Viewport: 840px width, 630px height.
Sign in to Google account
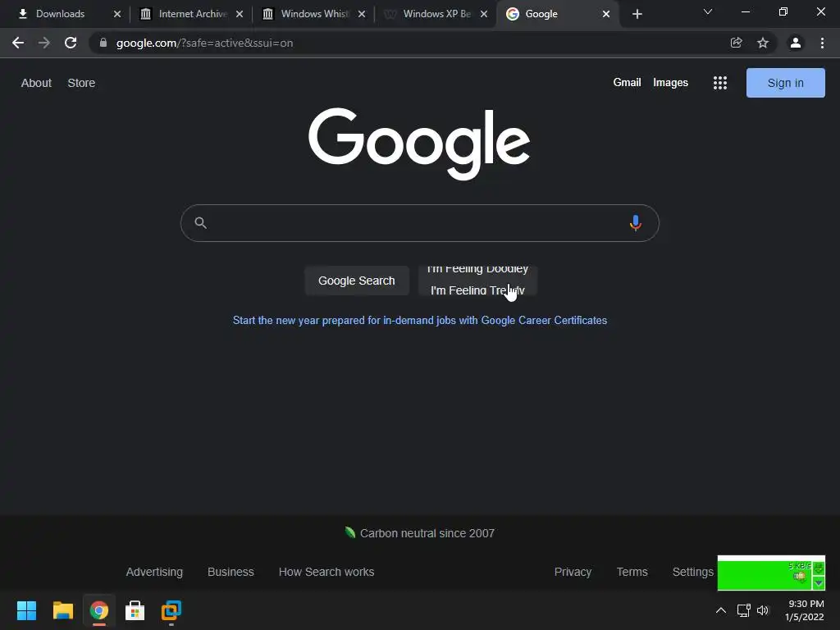tap(785, 83)
